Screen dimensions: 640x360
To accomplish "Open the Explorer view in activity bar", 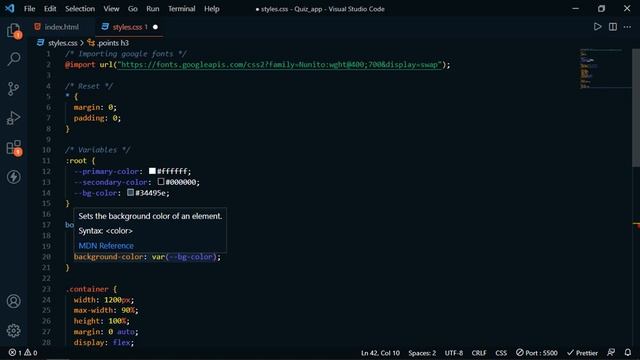I will point(13,31).
